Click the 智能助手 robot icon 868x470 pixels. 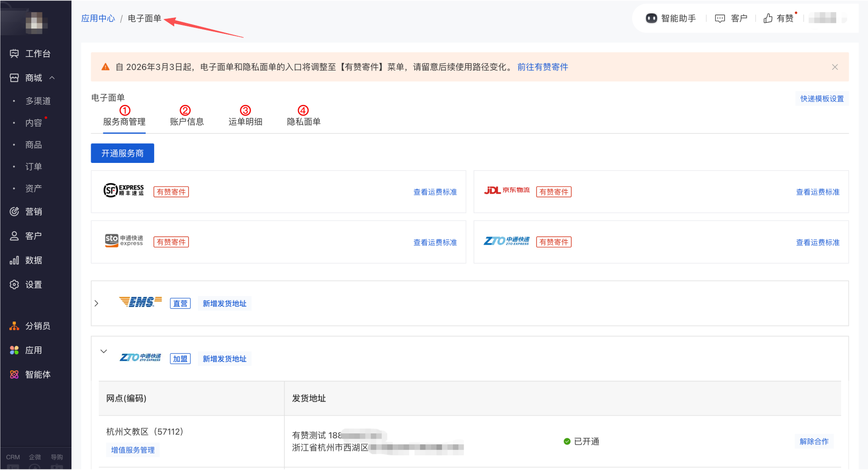[x=651, y=18]
